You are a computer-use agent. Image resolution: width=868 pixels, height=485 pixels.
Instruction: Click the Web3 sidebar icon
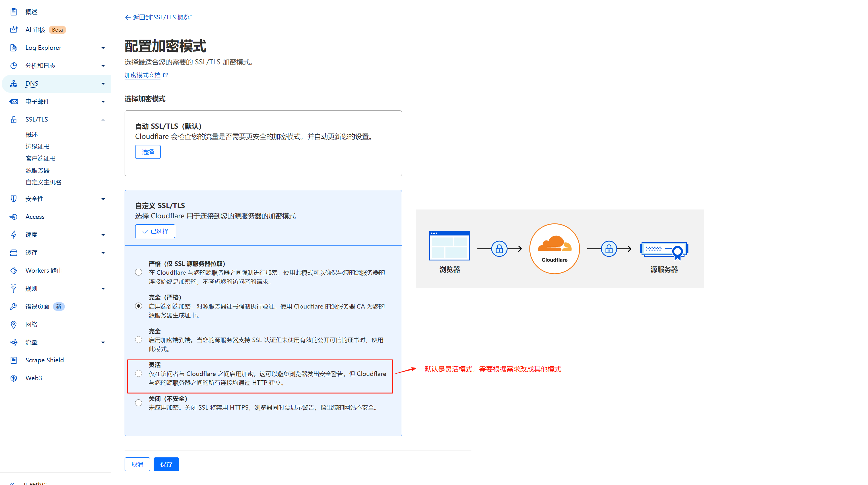point(13,378)
